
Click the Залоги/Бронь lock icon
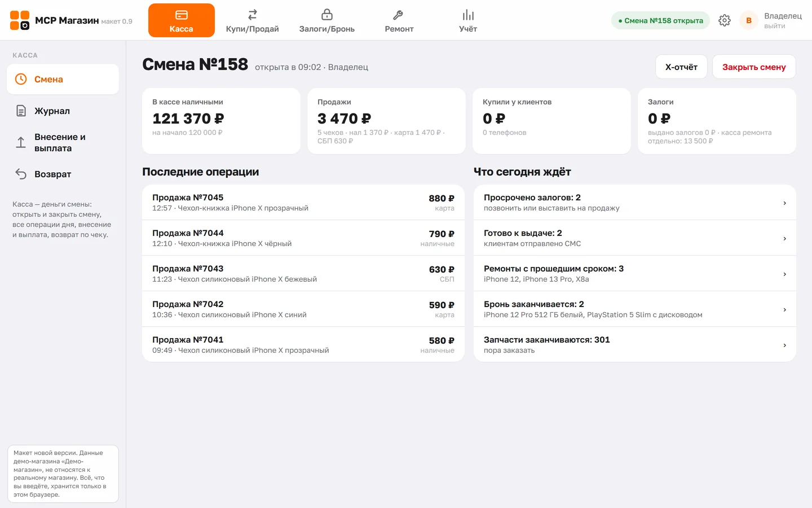(x=327, y=15)
